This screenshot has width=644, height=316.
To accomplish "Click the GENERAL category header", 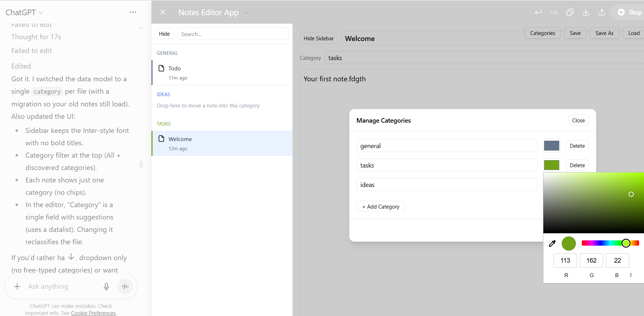I will point(167,53).
